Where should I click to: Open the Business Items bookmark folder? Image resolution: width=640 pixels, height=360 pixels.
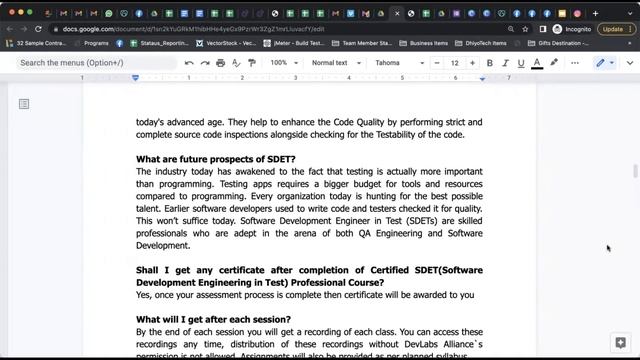point(424,43)
